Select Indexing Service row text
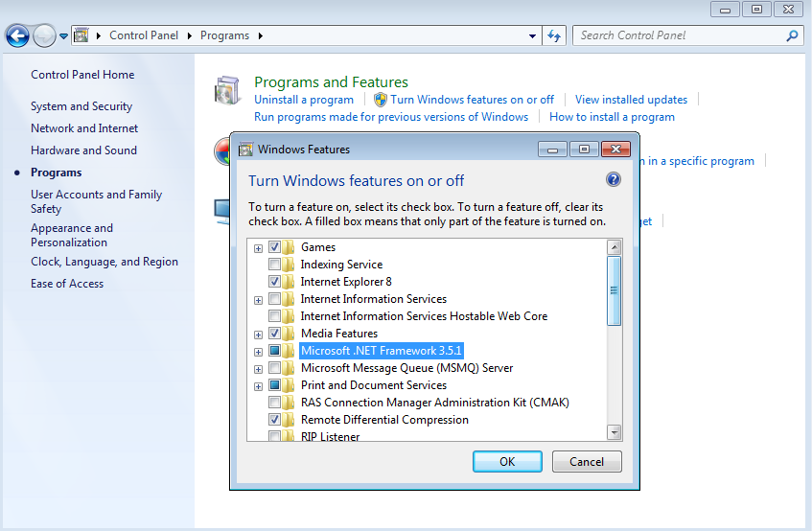The image size is (812, 531). coord(342,265)
